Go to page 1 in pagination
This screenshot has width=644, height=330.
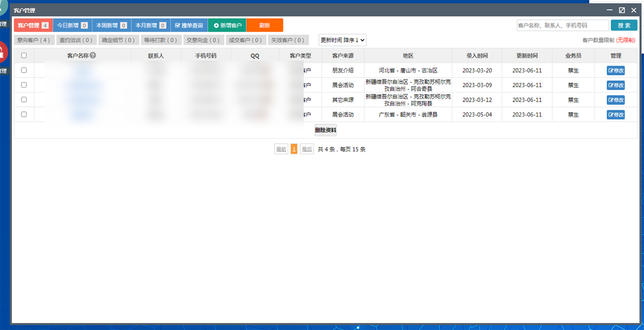pos(294,149)
